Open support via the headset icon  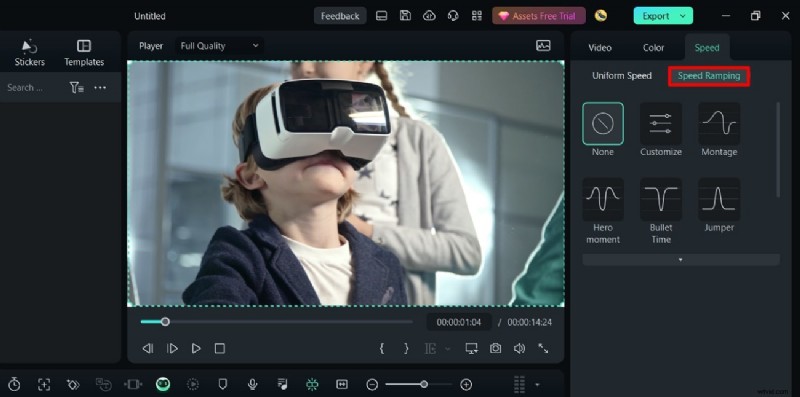point(453,16)
